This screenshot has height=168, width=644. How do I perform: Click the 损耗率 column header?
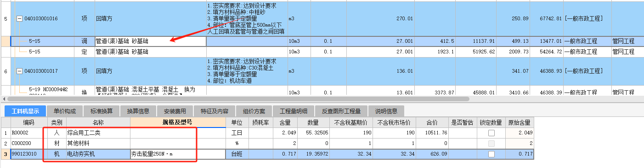pos(260,122)
